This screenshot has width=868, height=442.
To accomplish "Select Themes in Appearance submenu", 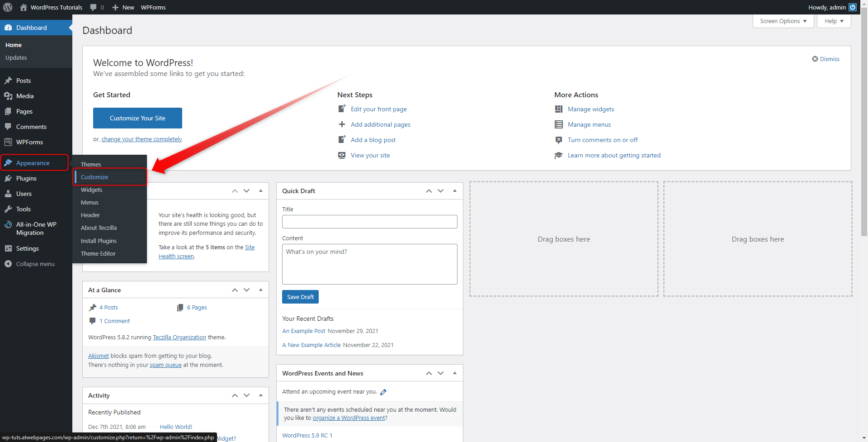I will [x=110, y=164].
